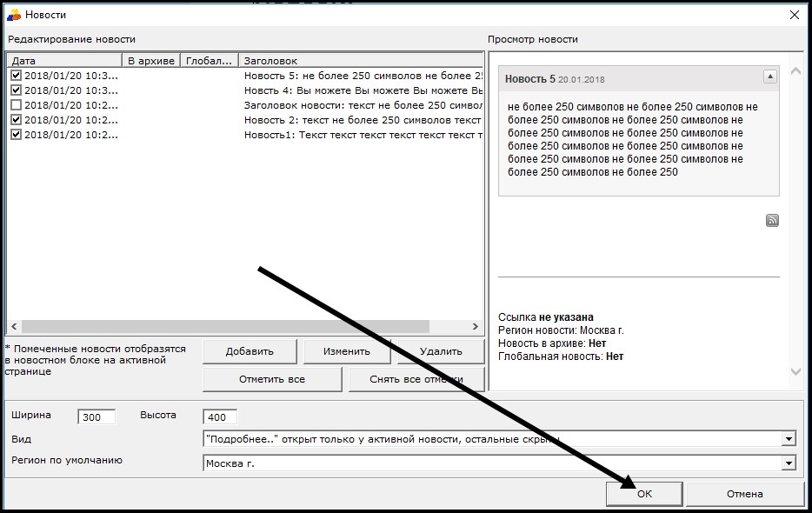Click the Изменить button
The width and height of the screenshot is (812, 513).
click(347, 351)
